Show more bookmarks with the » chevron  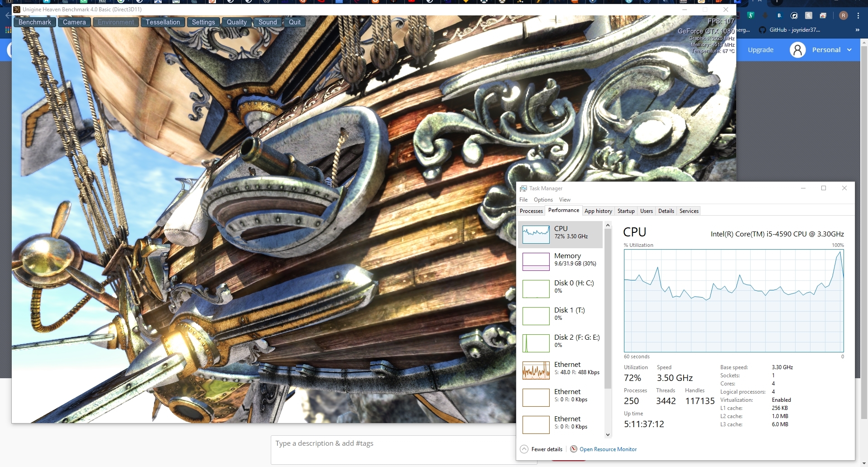coord(857,30)
